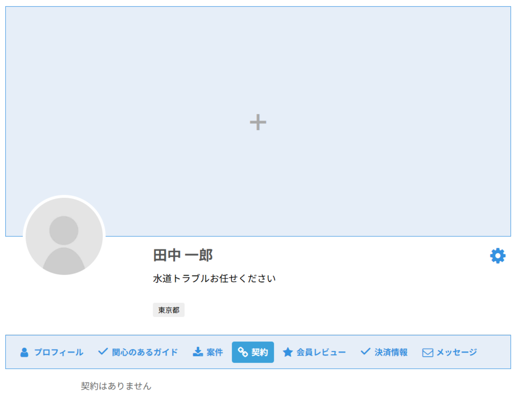The width and height of the screenshot is (518, 420).
Task: Click the 東京都 location tag
Action: click(x=168, y=310)
